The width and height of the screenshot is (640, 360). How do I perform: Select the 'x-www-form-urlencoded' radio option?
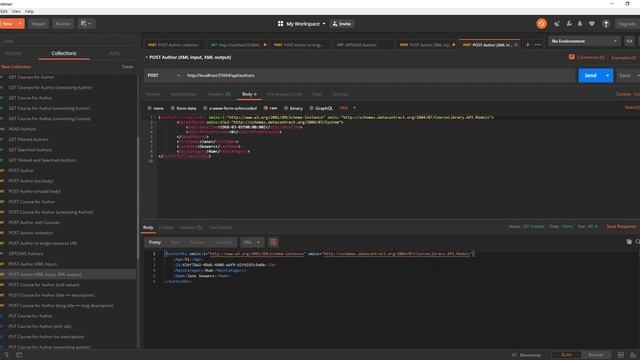[x=205, y=108]
